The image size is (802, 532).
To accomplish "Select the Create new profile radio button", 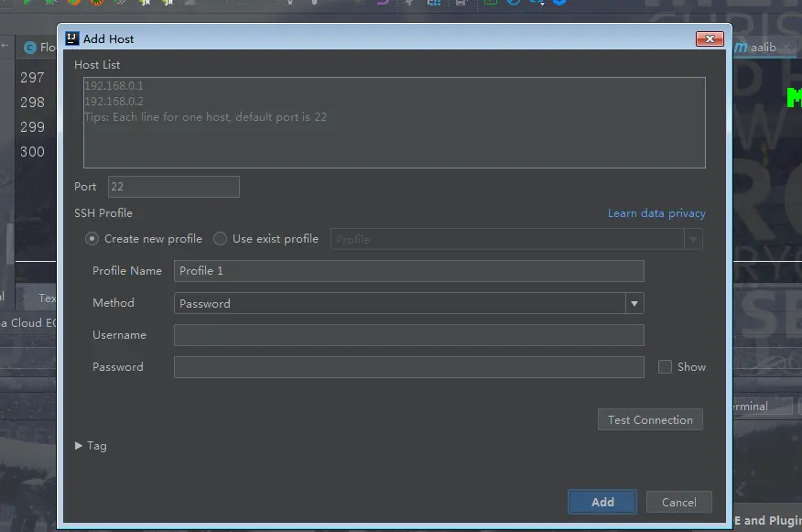I will tap(92, 239).
